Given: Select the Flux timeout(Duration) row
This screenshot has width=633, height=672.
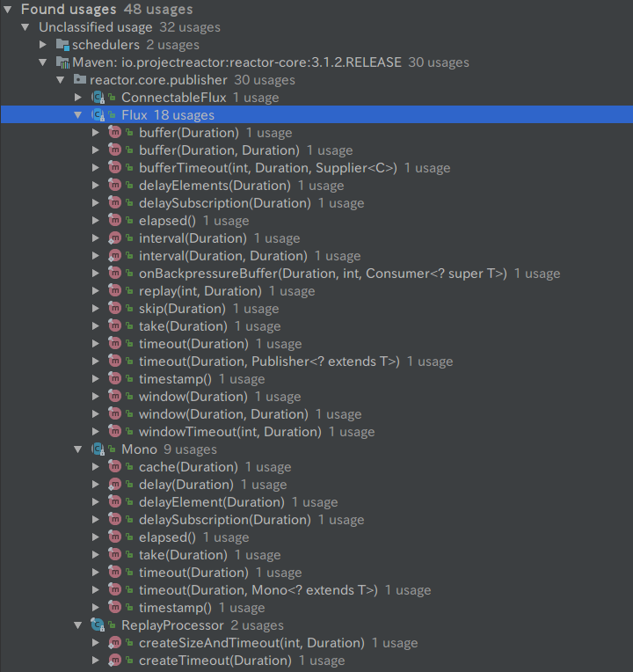Looking at the screenshot, I should (316, 344).
